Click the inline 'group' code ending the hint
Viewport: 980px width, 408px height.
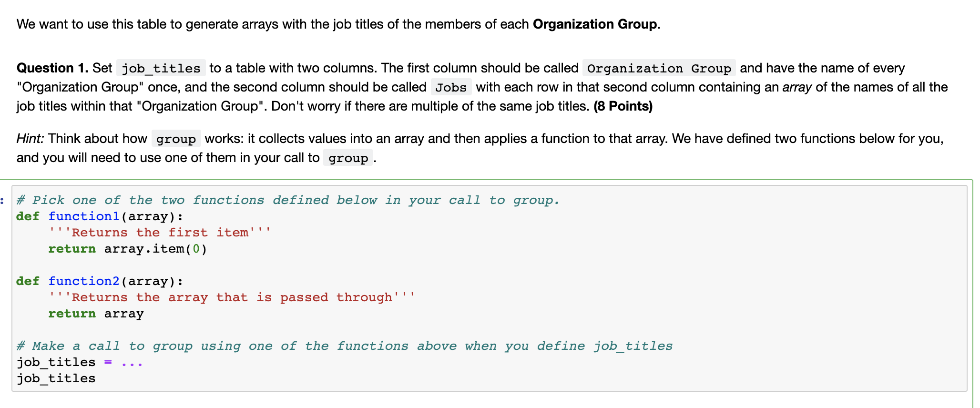click(x=348, y=158)
